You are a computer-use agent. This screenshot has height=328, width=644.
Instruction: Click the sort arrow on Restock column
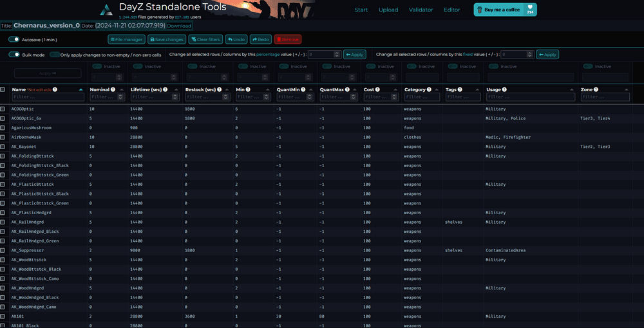coord(227,89)
